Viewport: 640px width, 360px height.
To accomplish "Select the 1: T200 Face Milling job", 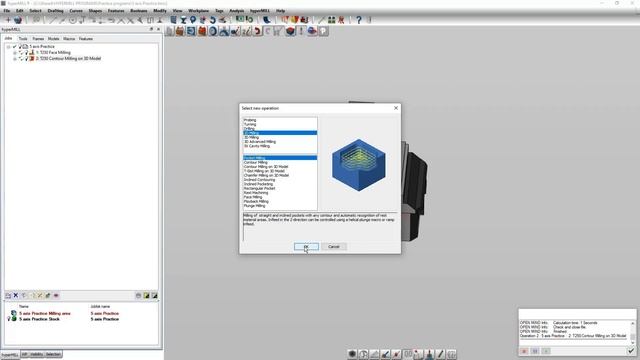I will (x=53, y=53).
